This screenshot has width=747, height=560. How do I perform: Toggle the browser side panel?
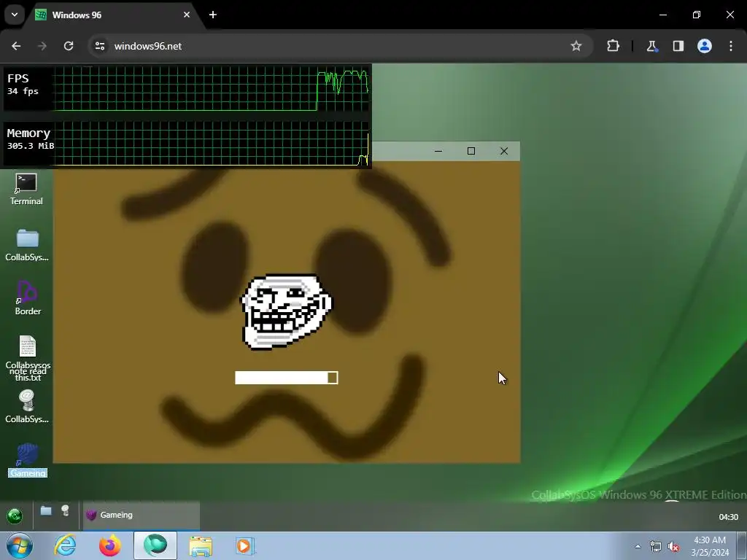pyautogui.click(x=678, y=46)
